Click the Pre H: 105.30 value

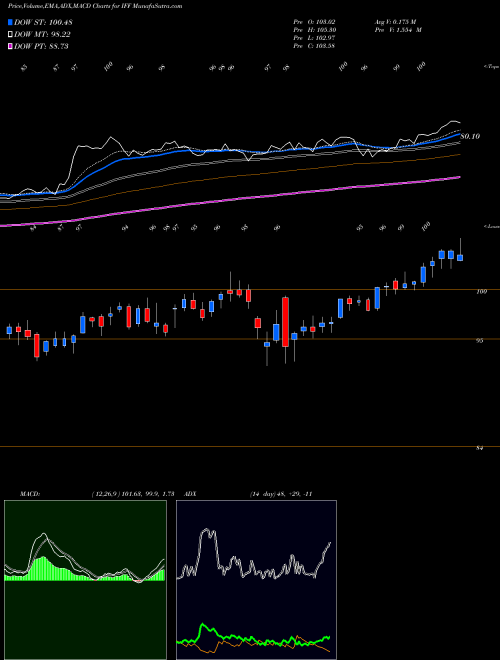314,30
